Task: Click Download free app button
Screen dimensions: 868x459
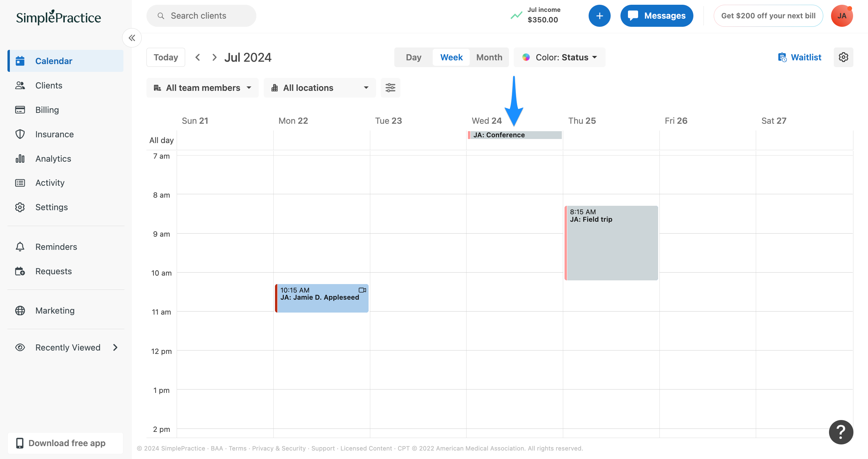Action: click(x=66, y=443)
